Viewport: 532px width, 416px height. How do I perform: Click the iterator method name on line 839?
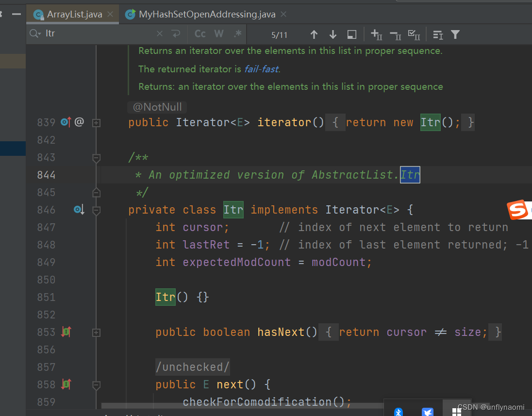[x=284, y=122]
